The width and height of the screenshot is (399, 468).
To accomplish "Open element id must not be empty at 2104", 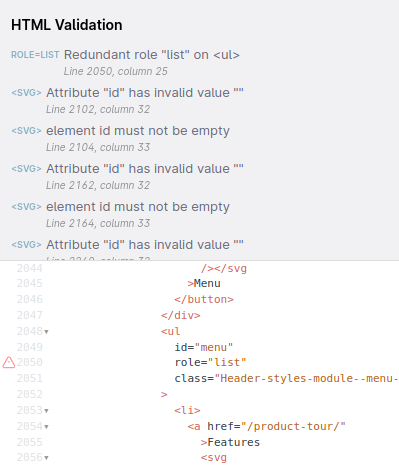I will click(138, 131).
